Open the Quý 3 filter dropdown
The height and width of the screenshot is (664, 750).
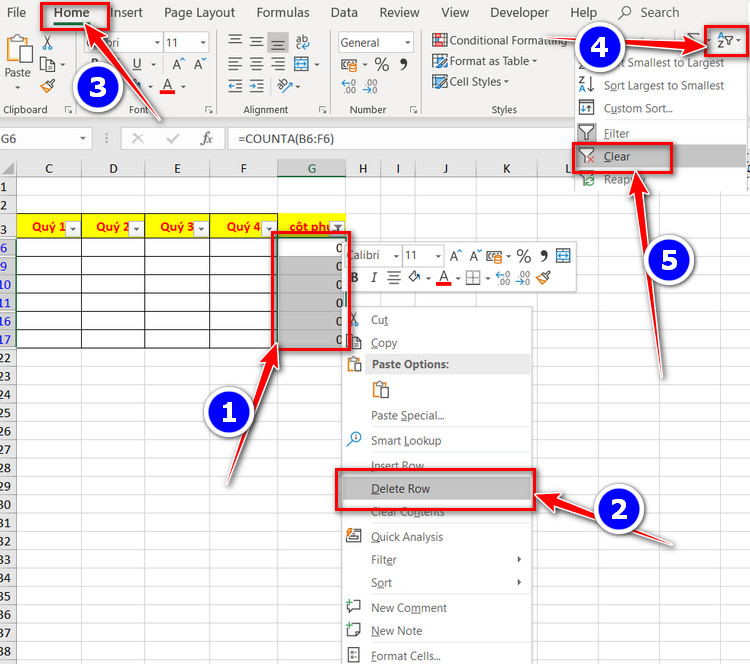click(x=201, y=229)
